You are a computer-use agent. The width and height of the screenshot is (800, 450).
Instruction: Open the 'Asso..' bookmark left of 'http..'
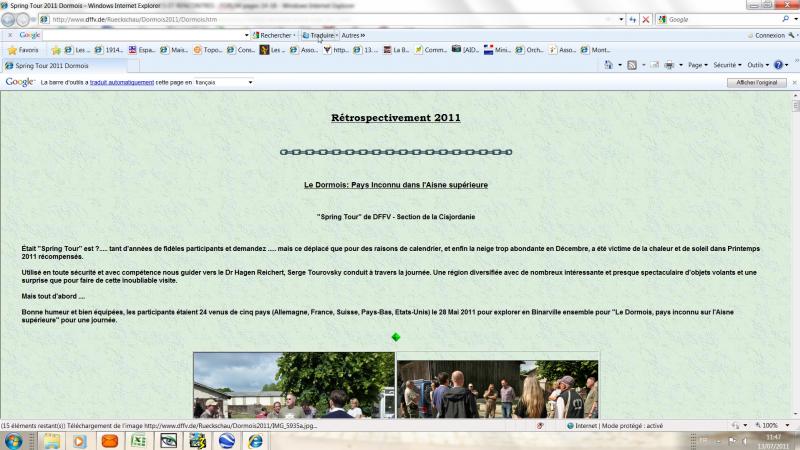304,50
